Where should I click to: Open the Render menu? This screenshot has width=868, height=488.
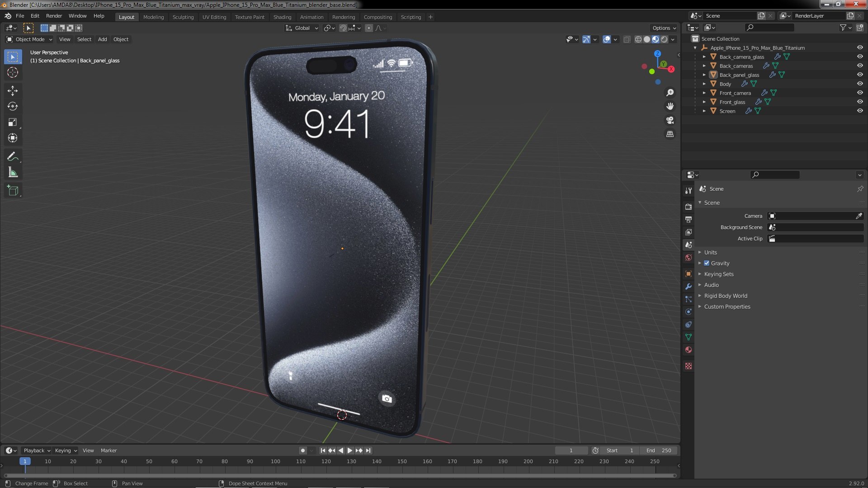pos(54,16)
